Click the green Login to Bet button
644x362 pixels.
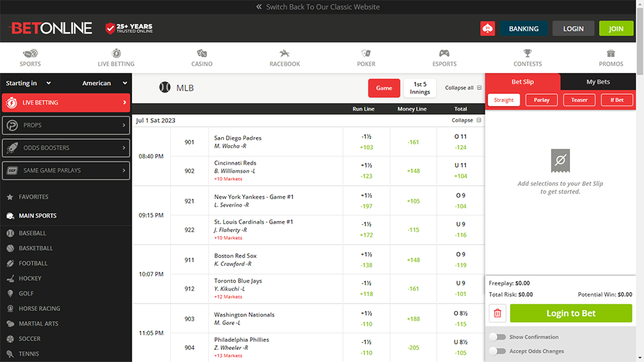tap(571, 313)
